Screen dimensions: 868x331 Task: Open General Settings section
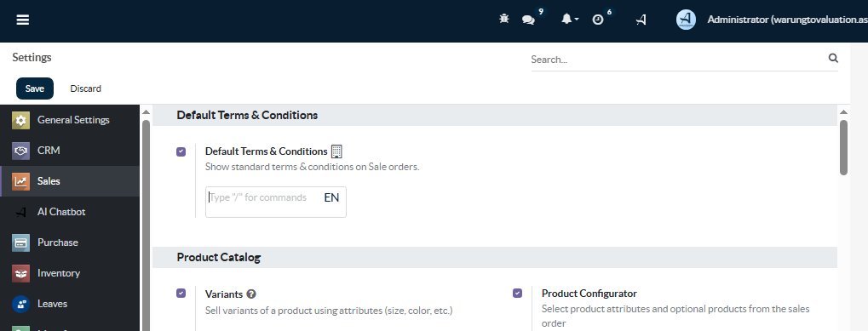point(70,120)
